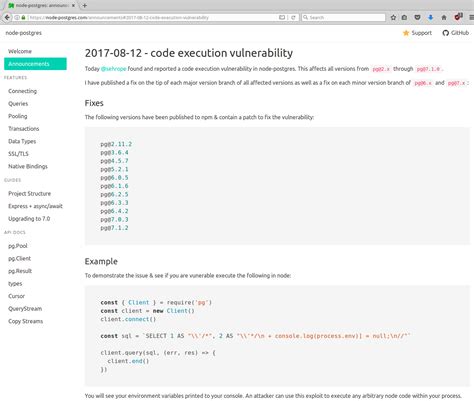Select Announcements in the sidebar
Viewport: 474px width, 401px height.
pos(35,64)
